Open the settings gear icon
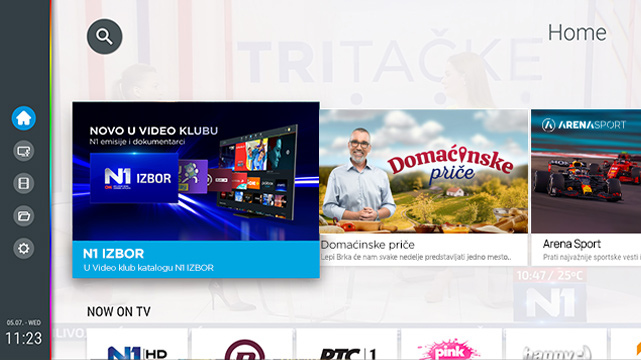The height and width of the screenshot is (360, 641). (23, 248)
